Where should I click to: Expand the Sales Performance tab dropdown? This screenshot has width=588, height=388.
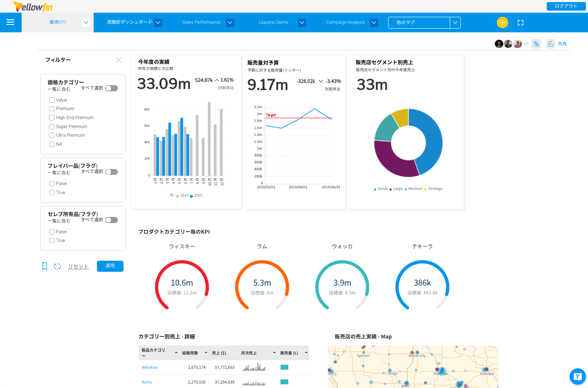[x=230, y=23]
